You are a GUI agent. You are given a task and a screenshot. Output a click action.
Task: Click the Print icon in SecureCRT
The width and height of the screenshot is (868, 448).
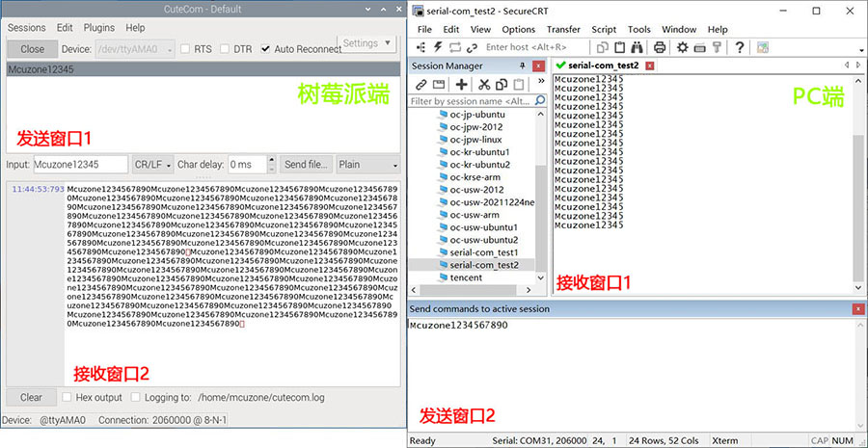(660, 47)
